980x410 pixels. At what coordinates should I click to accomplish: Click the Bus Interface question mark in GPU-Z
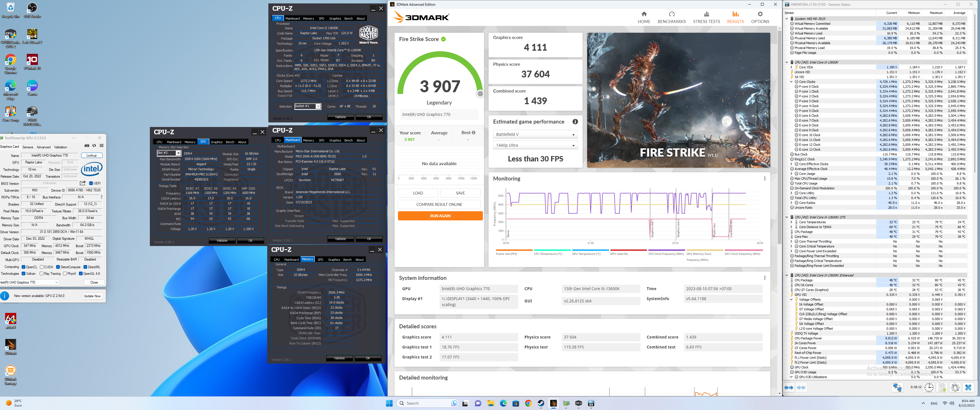pyautogui.click(x=101, y=197)
